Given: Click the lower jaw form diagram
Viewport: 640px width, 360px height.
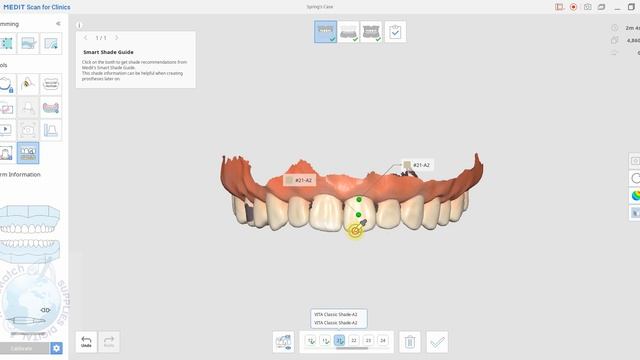Looking at the screenshot, I should tap(30, 251).
